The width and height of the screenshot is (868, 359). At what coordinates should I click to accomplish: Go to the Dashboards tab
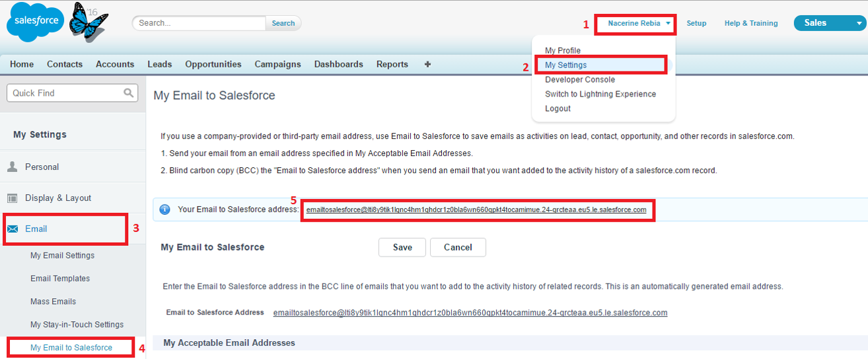pos(338,64)
